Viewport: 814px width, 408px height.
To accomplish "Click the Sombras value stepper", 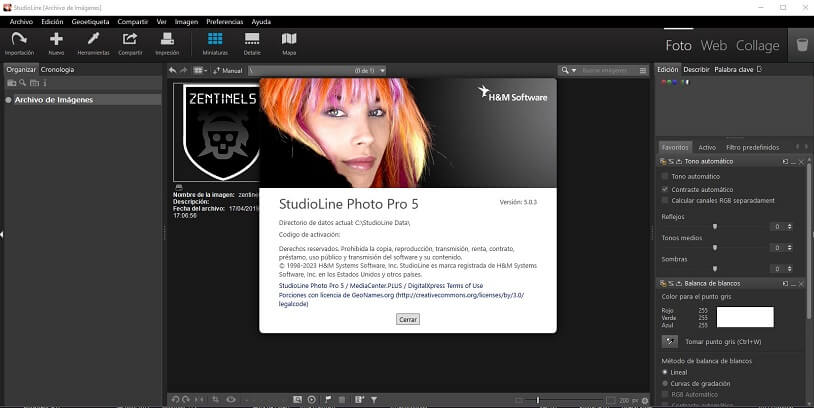I will [x=790, y=269].
